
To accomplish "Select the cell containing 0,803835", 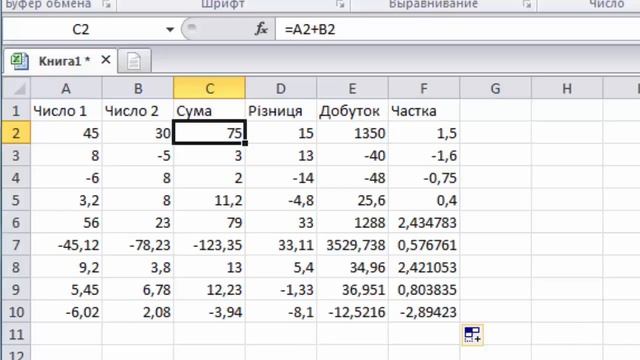I will point(424,289).
